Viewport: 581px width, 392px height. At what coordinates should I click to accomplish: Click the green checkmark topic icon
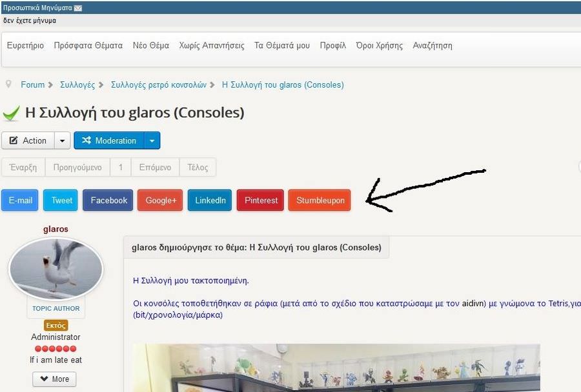11,113
